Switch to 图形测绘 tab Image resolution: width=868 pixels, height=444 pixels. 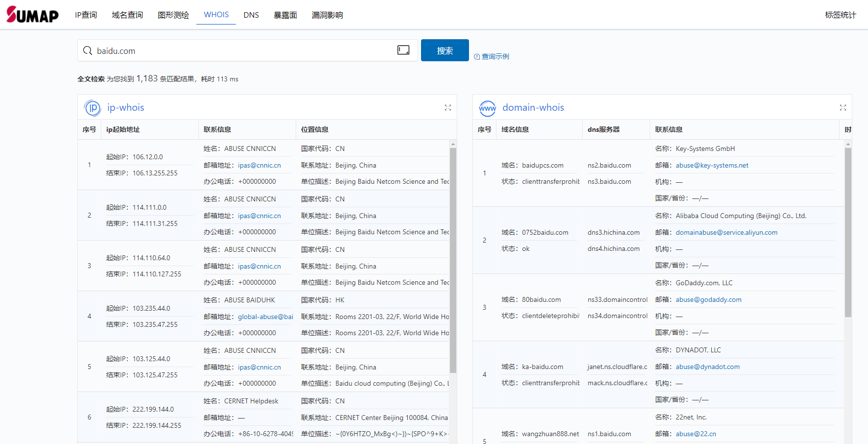173,15
